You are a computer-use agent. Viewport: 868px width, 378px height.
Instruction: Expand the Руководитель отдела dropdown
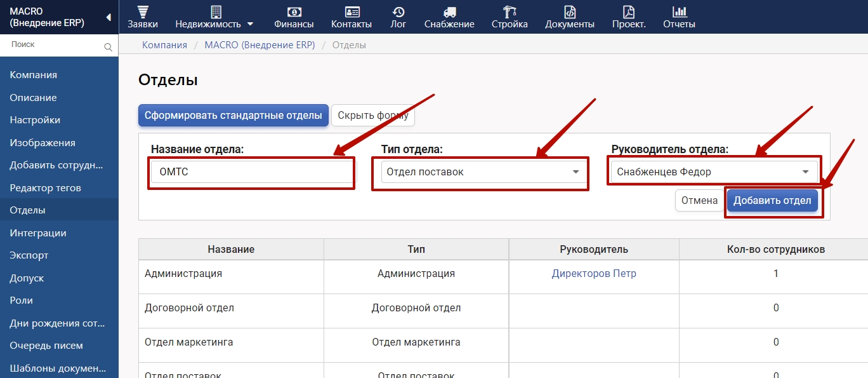pos(805,172)
